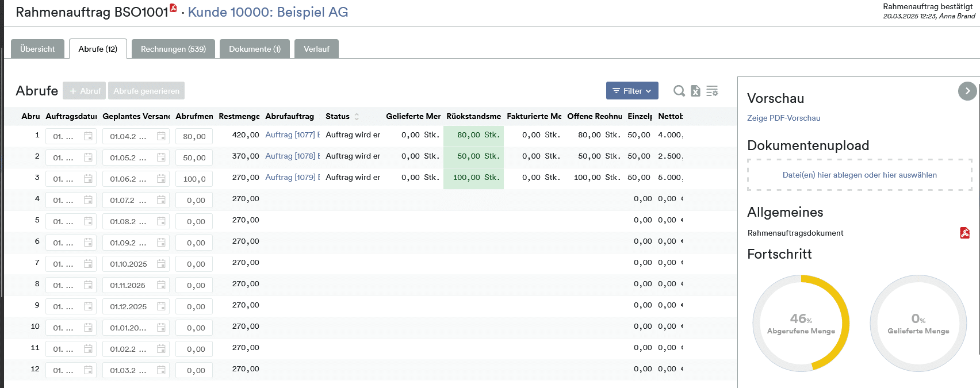Open the Auftragsdatum calendar icon in row 12
980x388 pixels.
(x=88, y=370)
